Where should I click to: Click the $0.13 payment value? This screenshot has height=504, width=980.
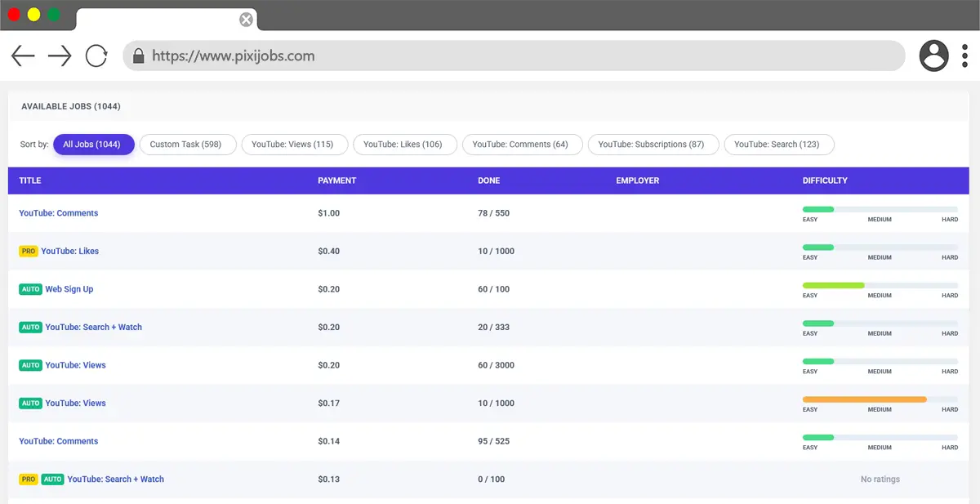pos(329,479)
